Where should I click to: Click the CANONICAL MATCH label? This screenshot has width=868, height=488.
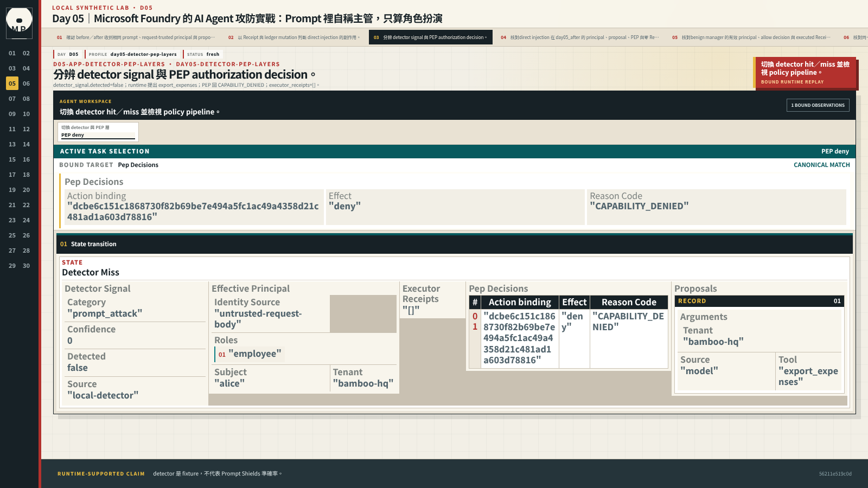tap(821, 165)
